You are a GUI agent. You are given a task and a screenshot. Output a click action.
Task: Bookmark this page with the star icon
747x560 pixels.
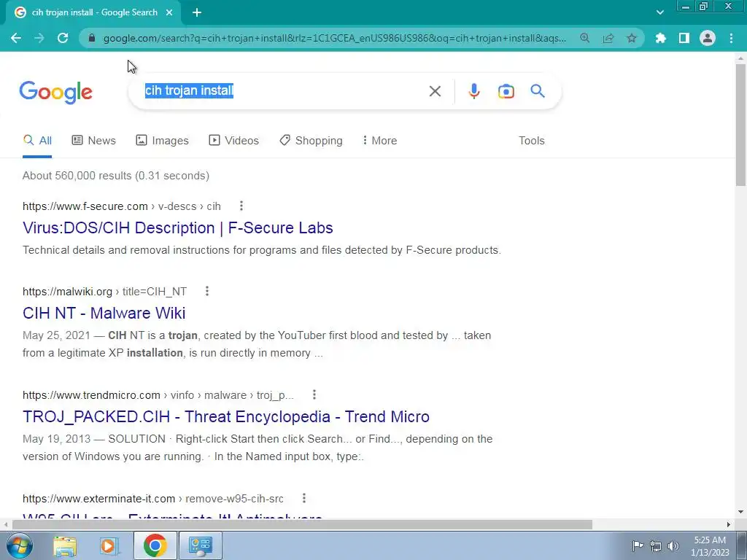pyautogui.click(x=631, y=38)
